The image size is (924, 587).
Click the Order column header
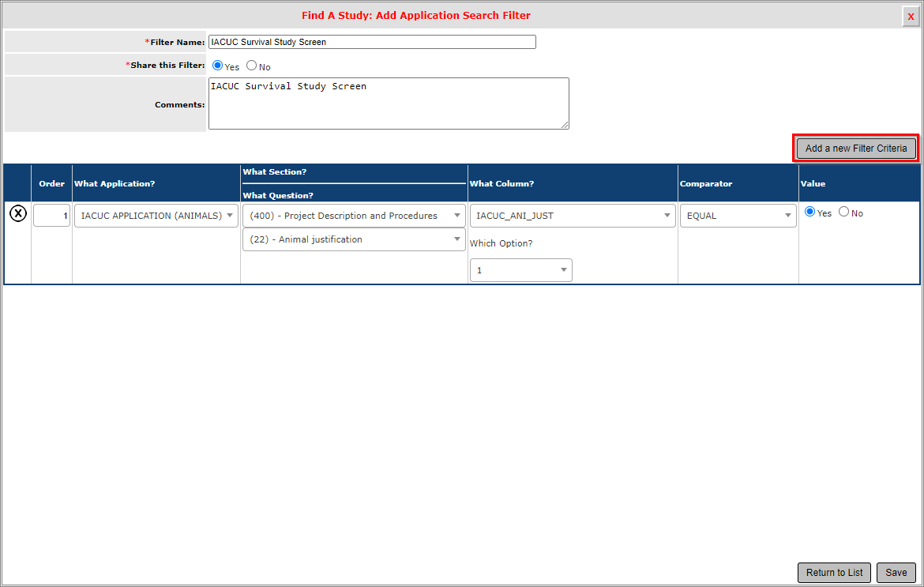tap(52, 184)
